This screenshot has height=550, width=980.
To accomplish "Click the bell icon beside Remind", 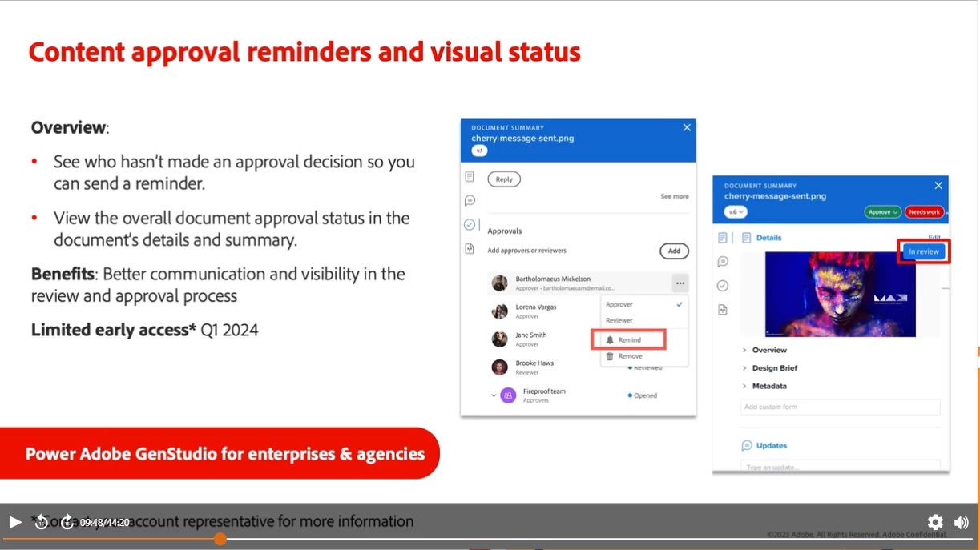I will coord(610,339).
